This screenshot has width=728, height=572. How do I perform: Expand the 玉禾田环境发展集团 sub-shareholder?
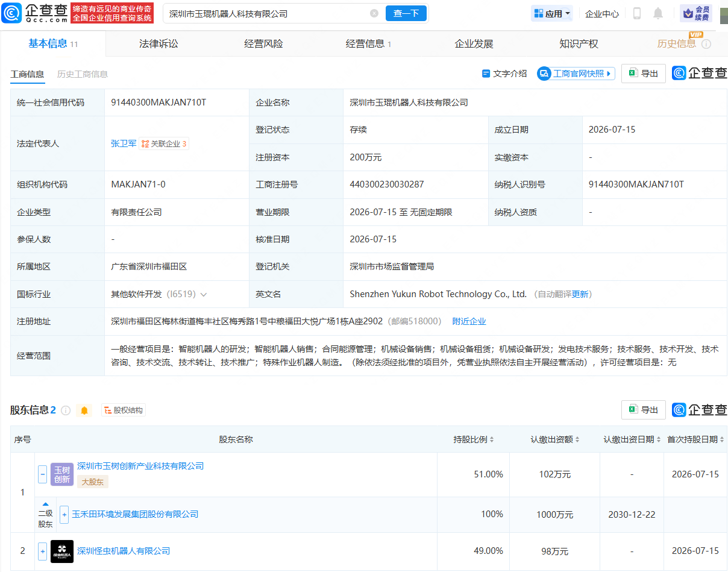click(64, 515)
